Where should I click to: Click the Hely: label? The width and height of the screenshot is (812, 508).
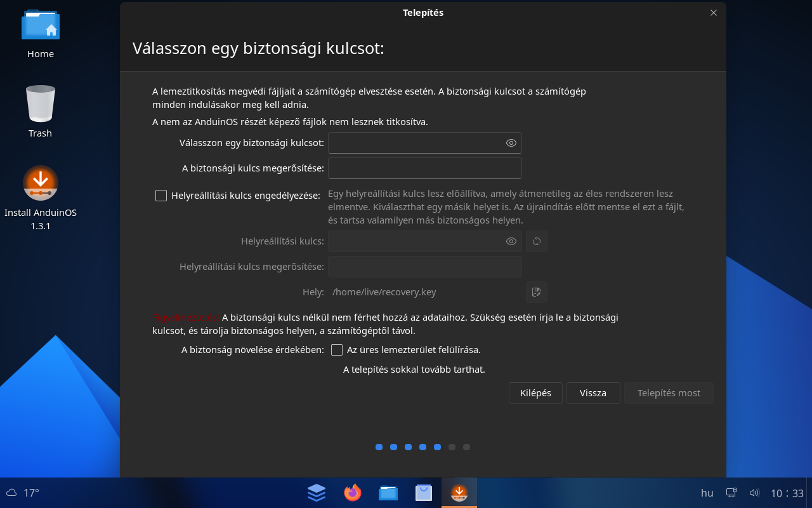(313, 292)
